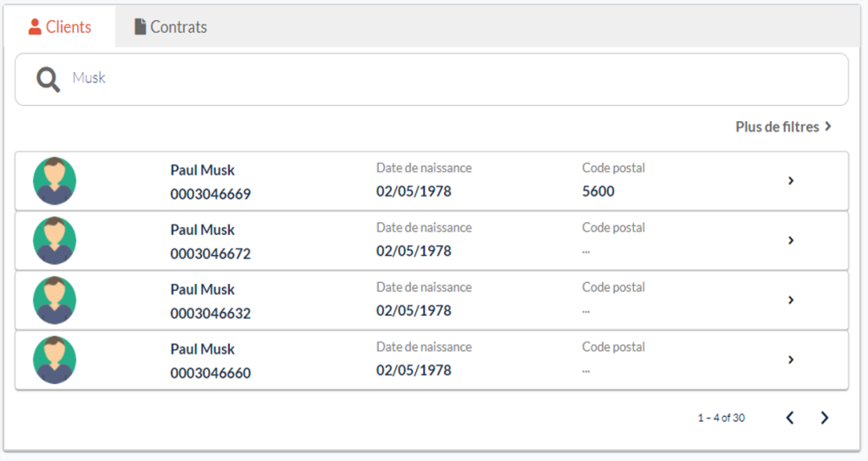Click the person icon on Clients tab

click(35, 27)
